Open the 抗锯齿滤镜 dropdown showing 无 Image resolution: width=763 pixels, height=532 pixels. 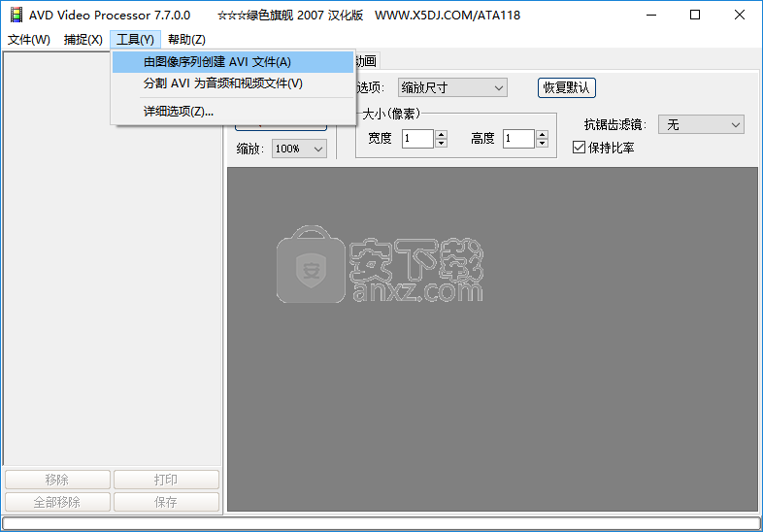coord(701,124)
